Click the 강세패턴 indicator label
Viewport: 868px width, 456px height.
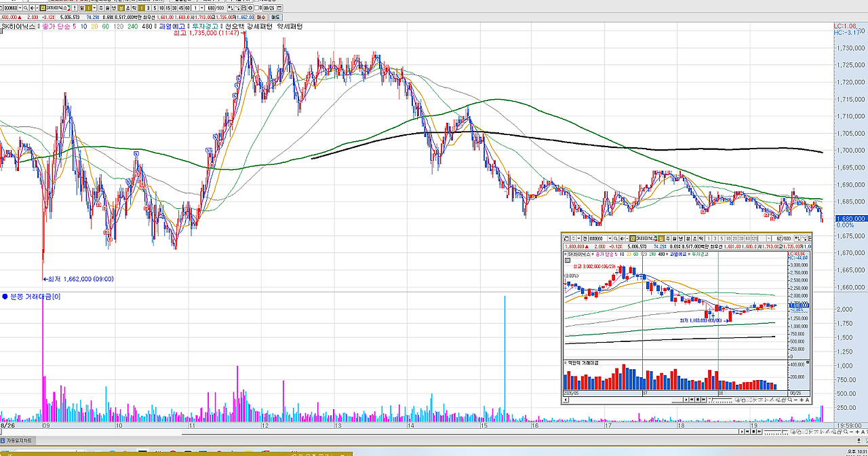click(258, 26)
